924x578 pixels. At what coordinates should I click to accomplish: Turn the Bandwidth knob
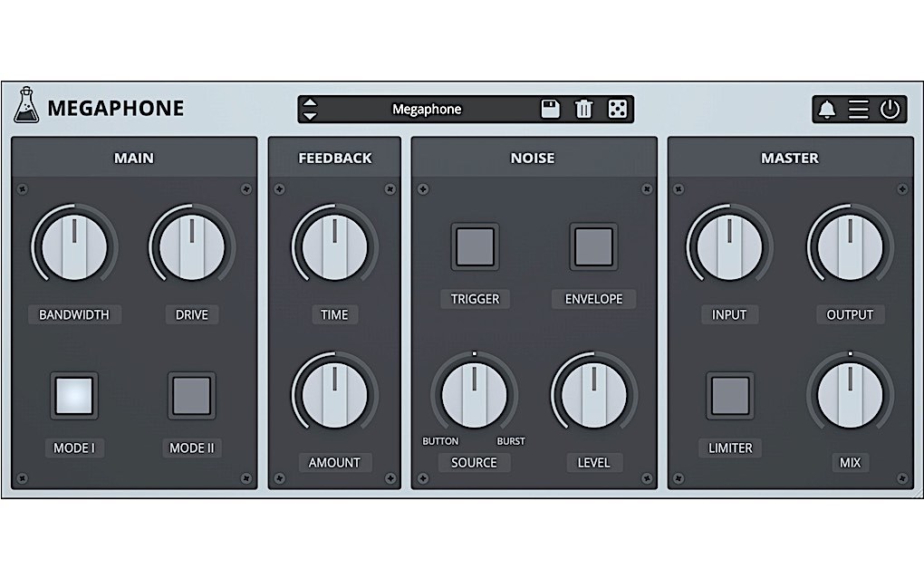click(x=74, y=245)
